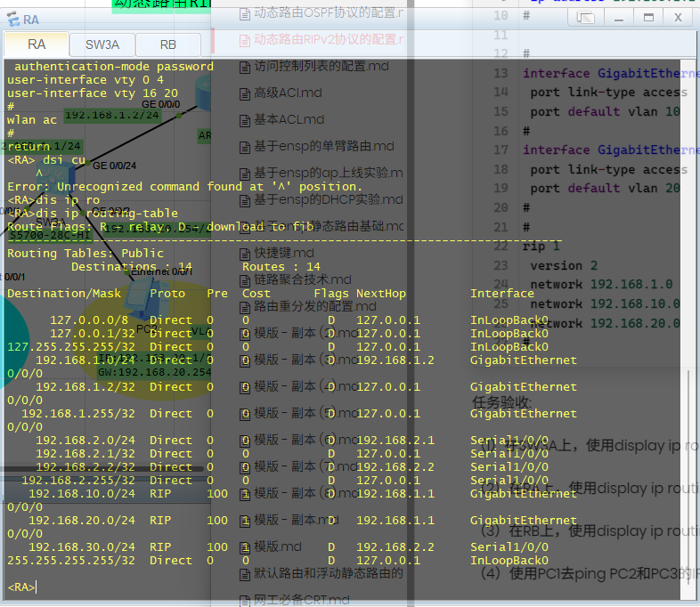Click the file icon beside 动态路由RIPv2协议的配置
Screen dimensions: 700x607
(245, 41)
